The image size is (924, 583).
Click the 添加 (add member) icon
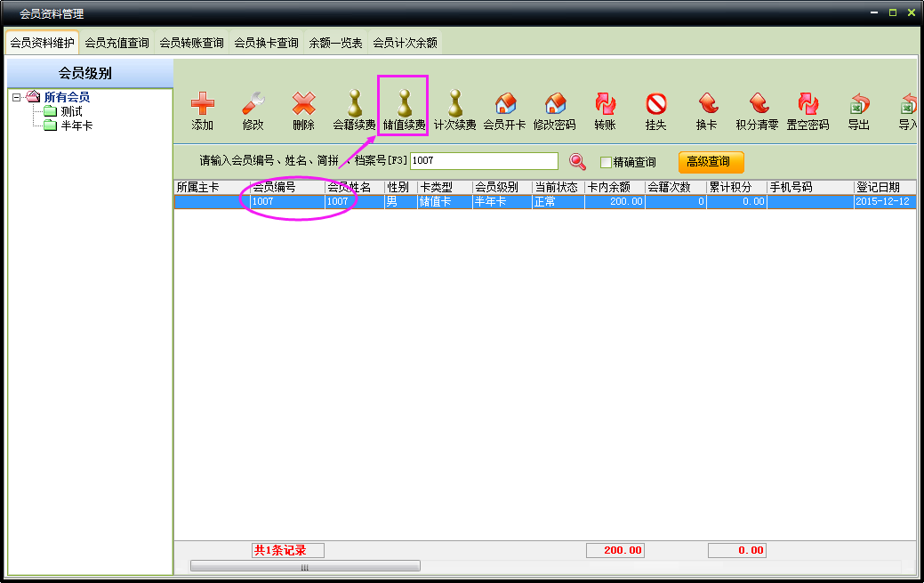(202, 104)
